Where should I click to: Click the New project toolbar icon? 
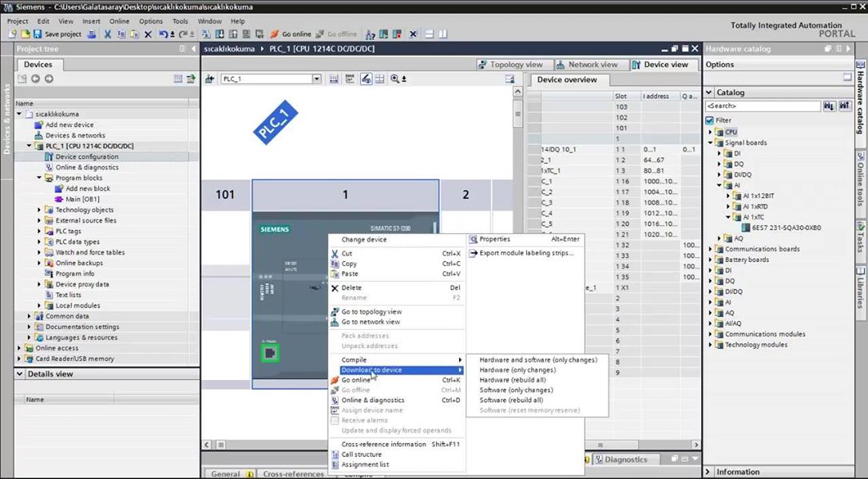[12, 34]
